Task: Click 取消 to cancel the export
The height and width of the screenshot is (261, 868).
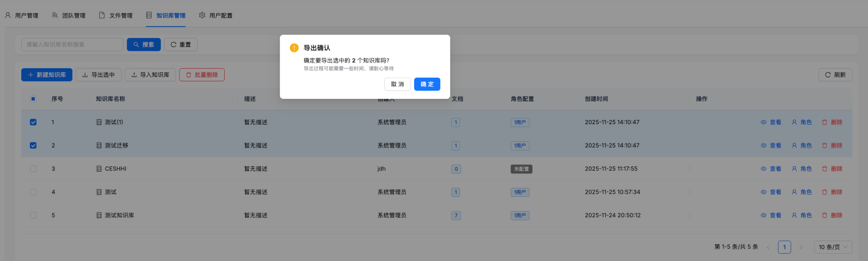Action: tap(397, 84)
